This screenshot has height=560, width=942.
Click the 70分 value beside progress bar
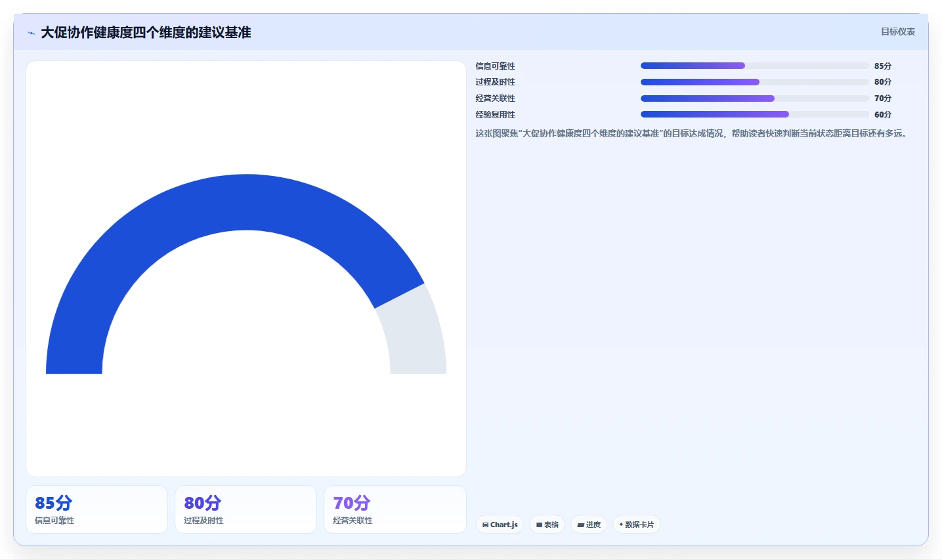tap(882, 98)
